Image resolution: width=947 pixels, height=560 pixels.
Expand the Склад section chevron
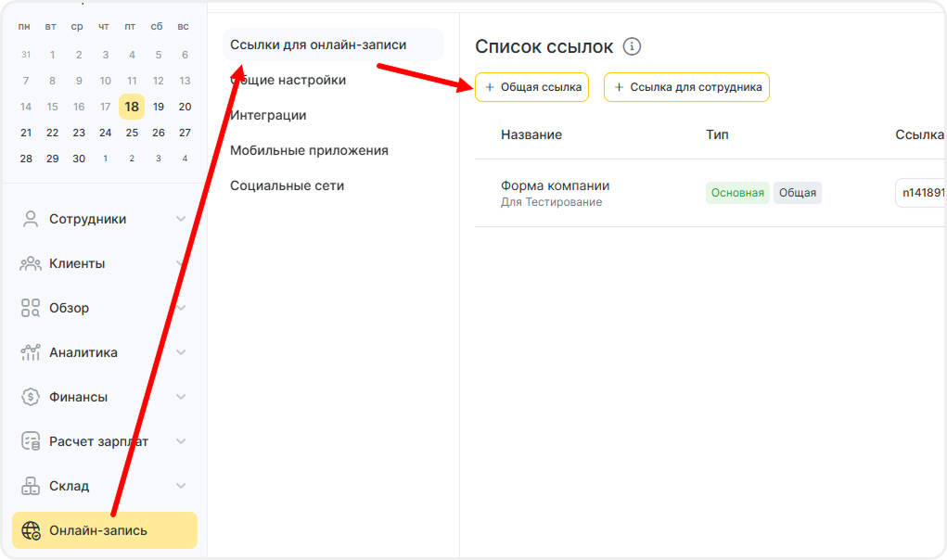click(181, 486)
